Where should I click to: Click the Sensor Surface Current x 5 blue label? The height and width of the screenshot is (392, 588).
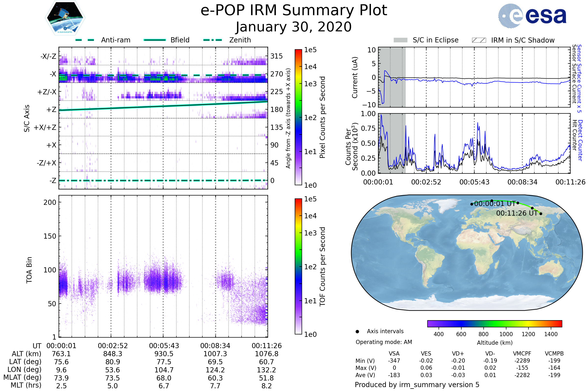(x=579, y=78)
